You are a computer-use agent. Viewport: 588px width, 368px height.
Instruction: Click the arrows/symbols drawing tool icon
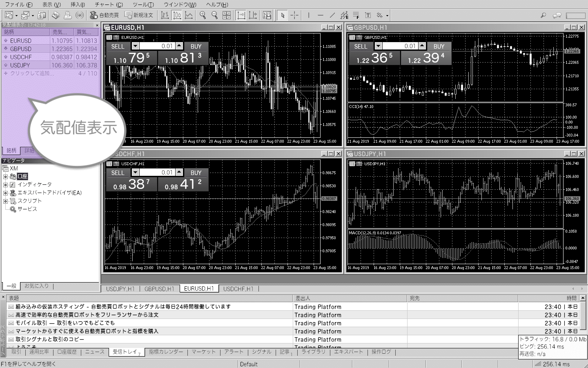point(380,15)
